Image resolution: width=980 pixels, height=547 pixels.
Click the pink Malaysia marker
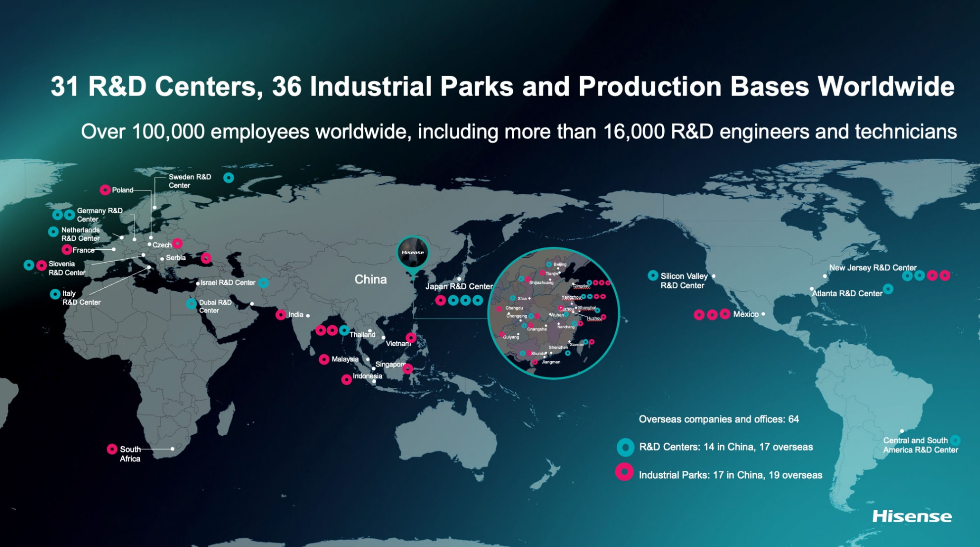click(x=324, y=360)
